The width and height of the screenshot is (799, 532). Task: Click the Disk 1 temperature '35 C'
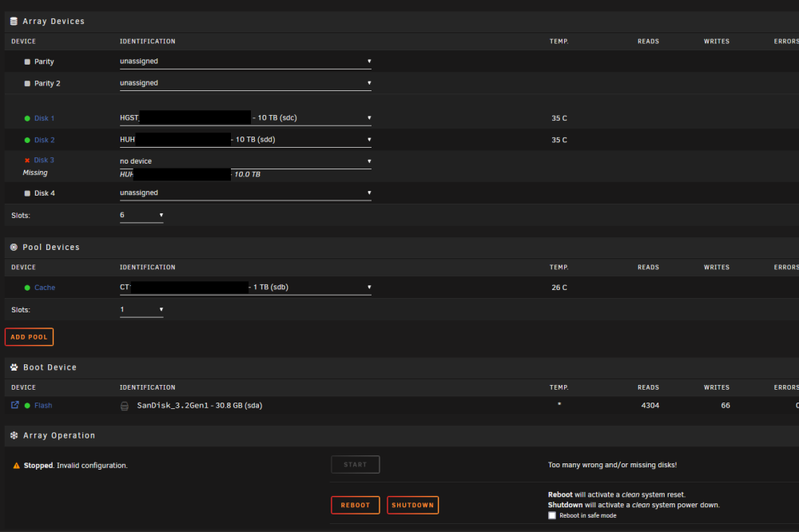(x=559, y=118)
